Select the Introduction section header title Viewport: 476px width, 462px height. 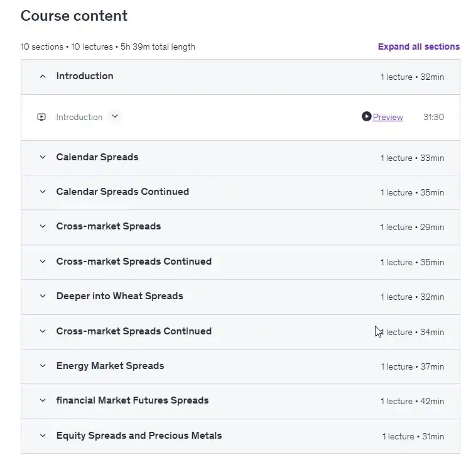pyautogui.click(x=85, y=76)
